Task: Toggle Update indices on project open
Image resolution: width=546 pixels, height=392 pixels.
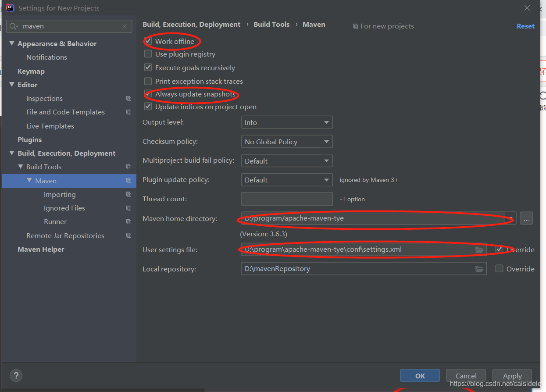Action: [148, 107]
